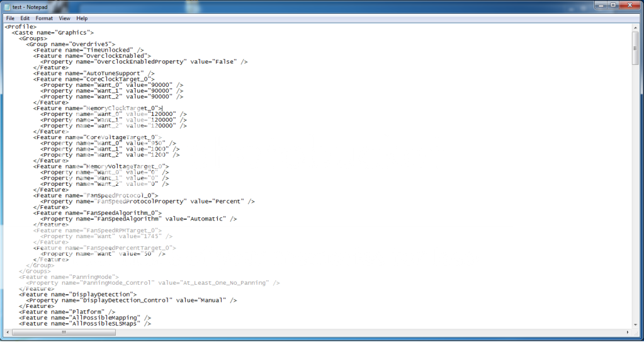
Task: Place cursor on the OverclockEnabledProperty line
Action: [144, 62]
